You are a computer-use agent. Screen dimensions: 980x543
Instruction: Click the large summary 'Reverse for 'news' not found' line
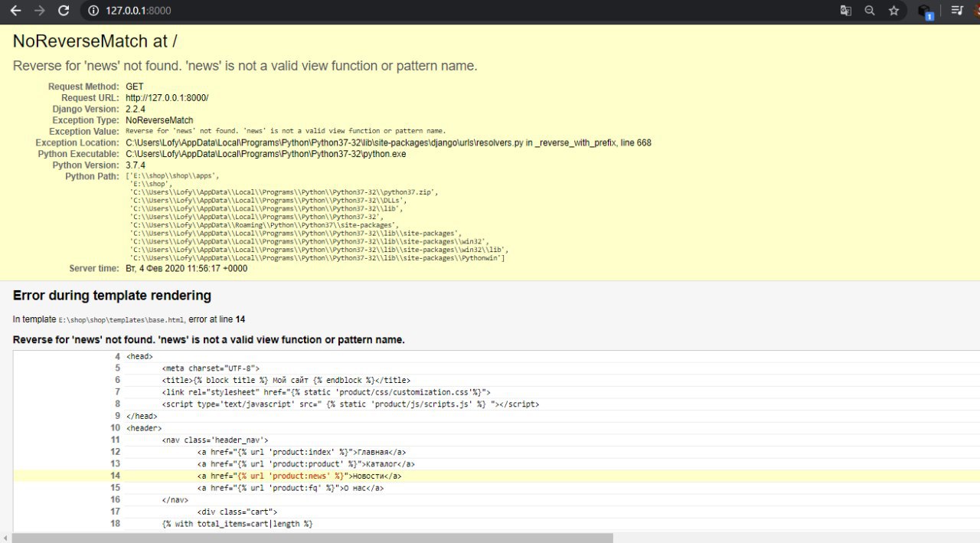click(245, 66)
